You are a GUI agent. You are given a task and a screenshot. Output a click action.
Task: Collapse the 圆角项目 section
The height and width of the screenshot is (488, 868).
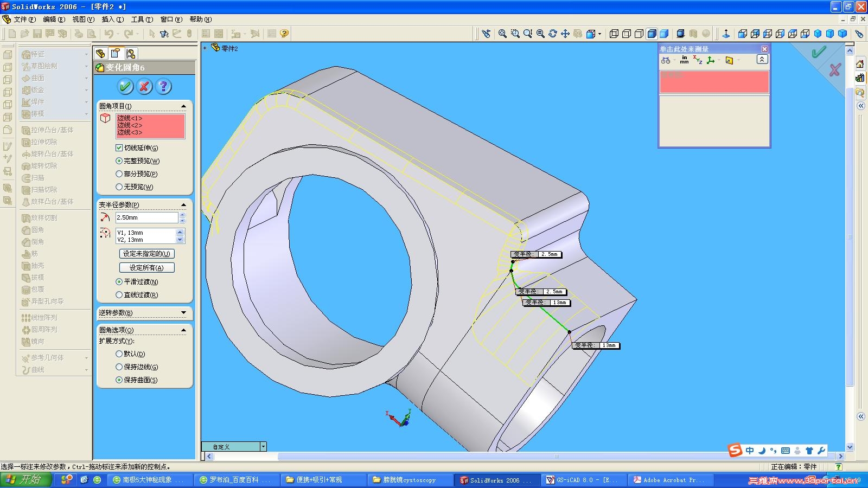183,106
